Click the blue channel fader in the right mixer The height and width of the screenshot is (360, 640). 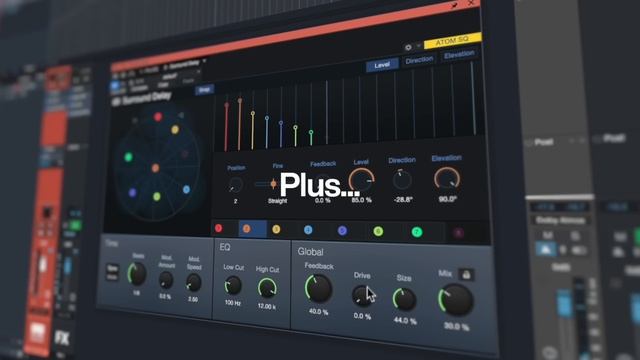[565, 304]
